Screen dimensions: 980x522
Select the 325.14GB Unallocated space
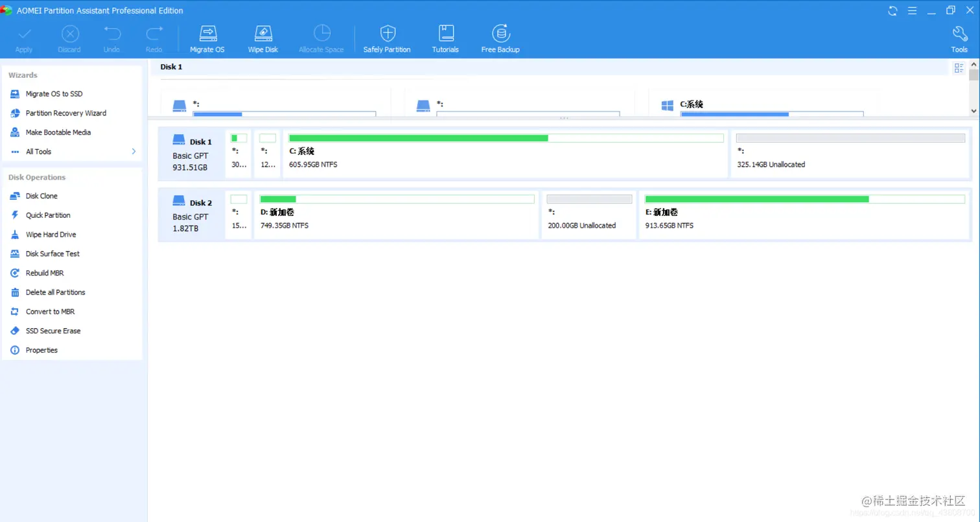[x=850, y=154]
